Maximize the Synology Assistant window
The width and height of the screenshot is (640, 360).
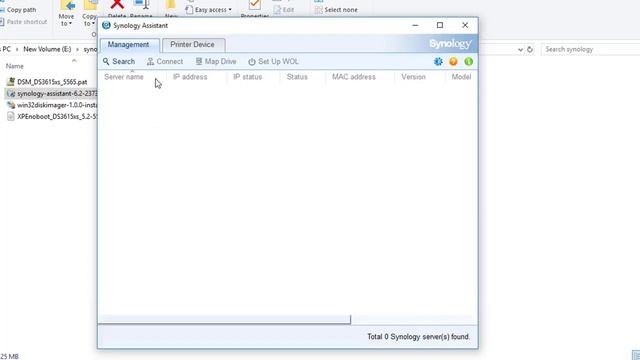pos(440,25)
